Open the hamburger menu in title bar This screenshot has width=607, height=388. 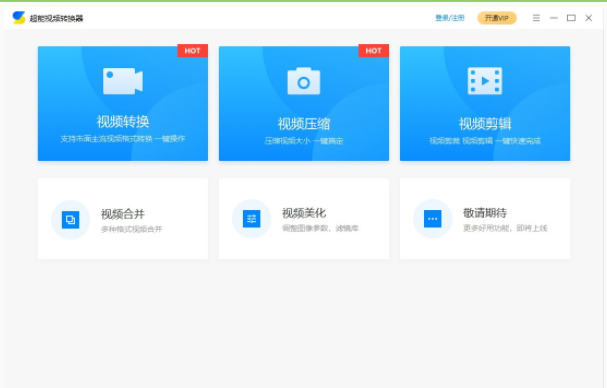[536, 18]
